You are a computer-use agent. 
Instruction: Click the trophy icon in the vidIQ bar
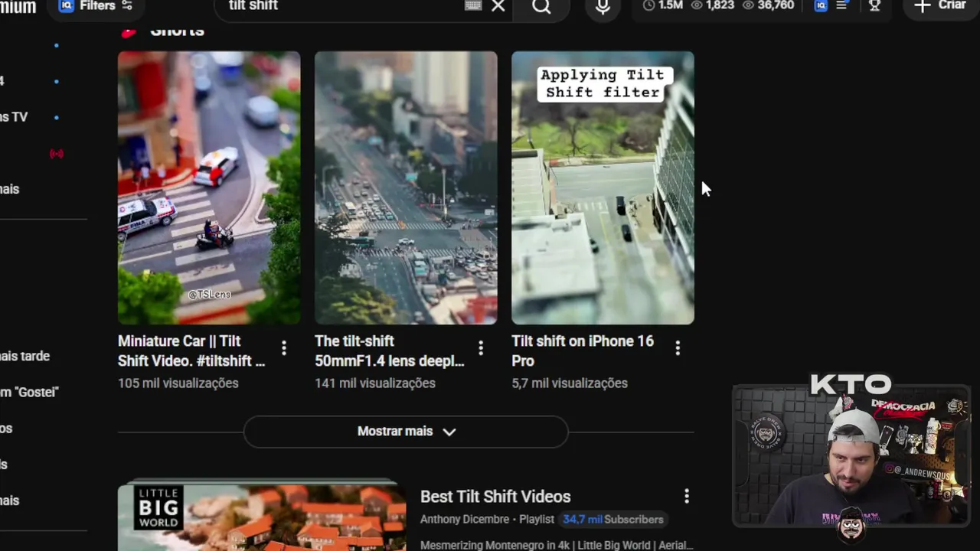click(874, 5)
